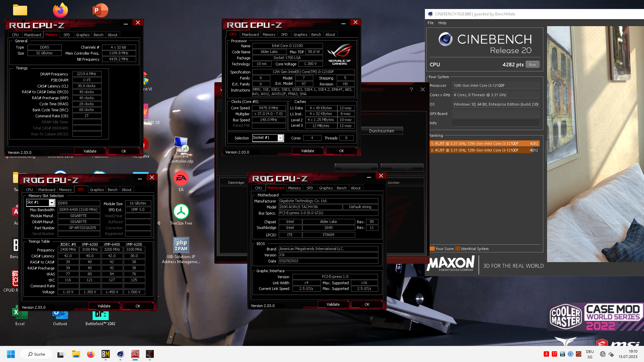
Task: Open the Outlook desktop icon
Action: click(x=60, y=318)
